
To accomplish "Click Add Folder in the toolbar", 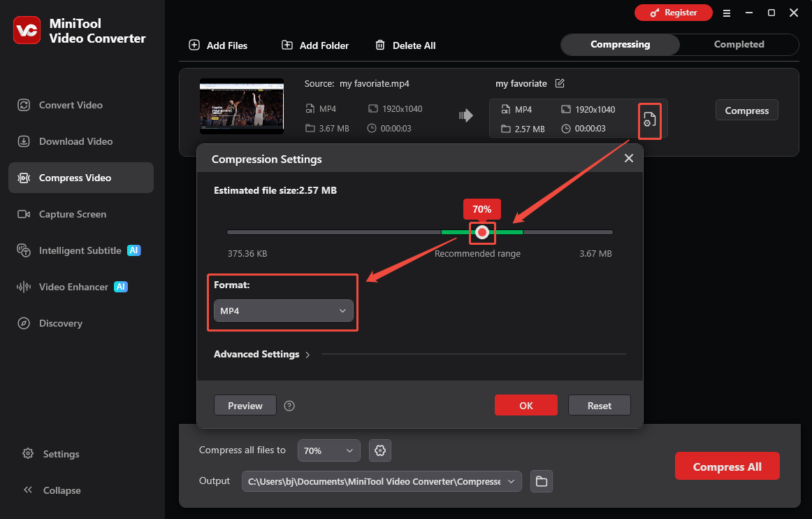I will (x=315, y=45).
